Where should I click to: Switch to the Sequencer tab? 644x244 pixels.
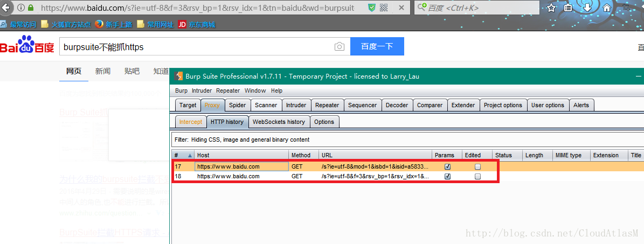pyautogui.click(x=362, y=105)
